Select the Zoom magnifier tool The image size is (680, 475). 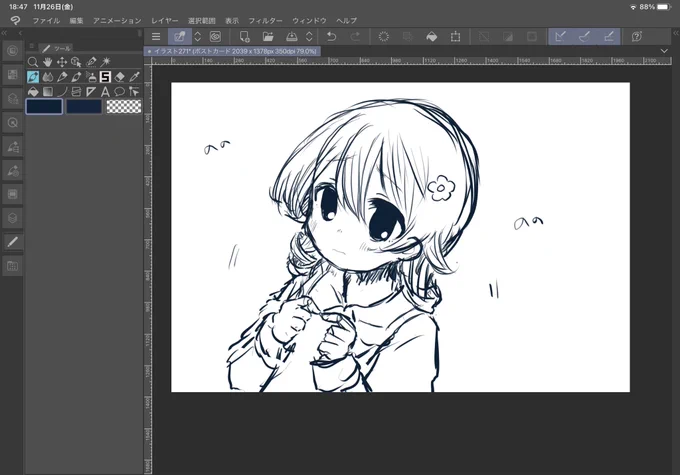(33, 62)
